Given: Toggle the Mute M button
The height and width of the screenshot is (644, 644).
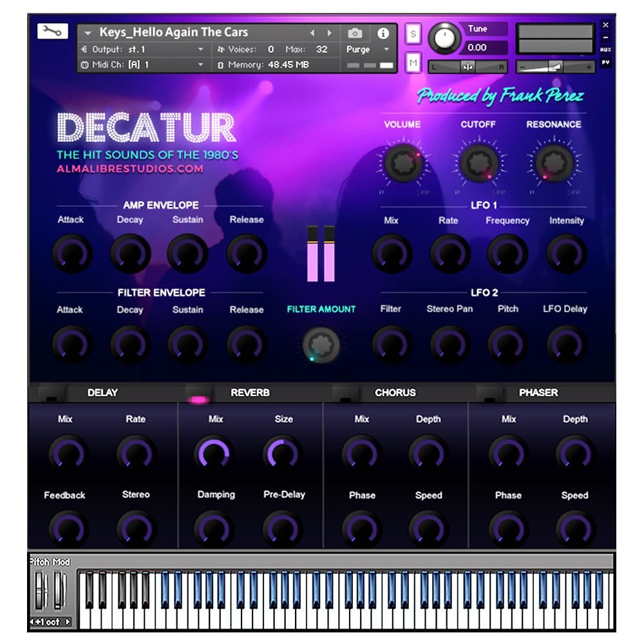Looking at the screenshot, I should click(x=413, y=63).
